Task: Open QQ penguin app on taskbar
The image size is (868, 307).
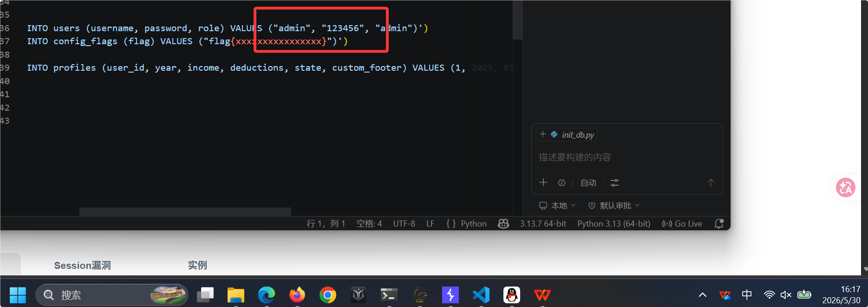Action: pyautogui.click(x=512, y=295)
